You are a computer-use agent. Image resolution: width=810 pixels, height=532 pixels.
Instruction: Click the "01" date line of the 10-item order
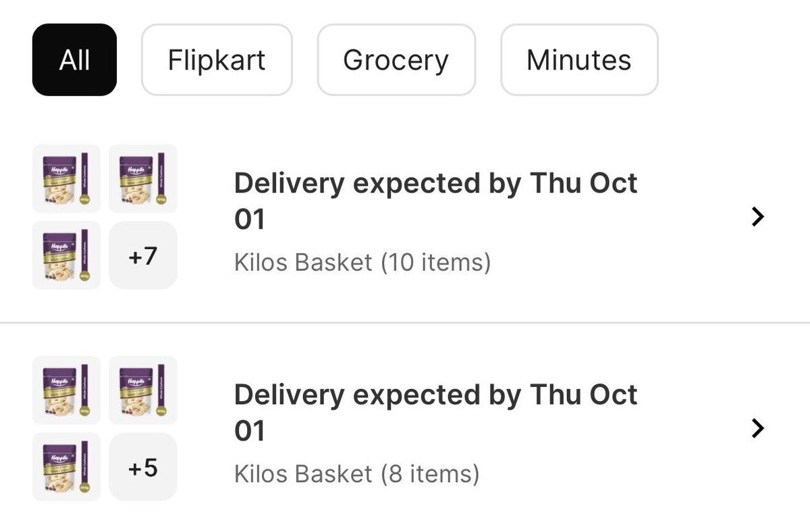(250, 220)
